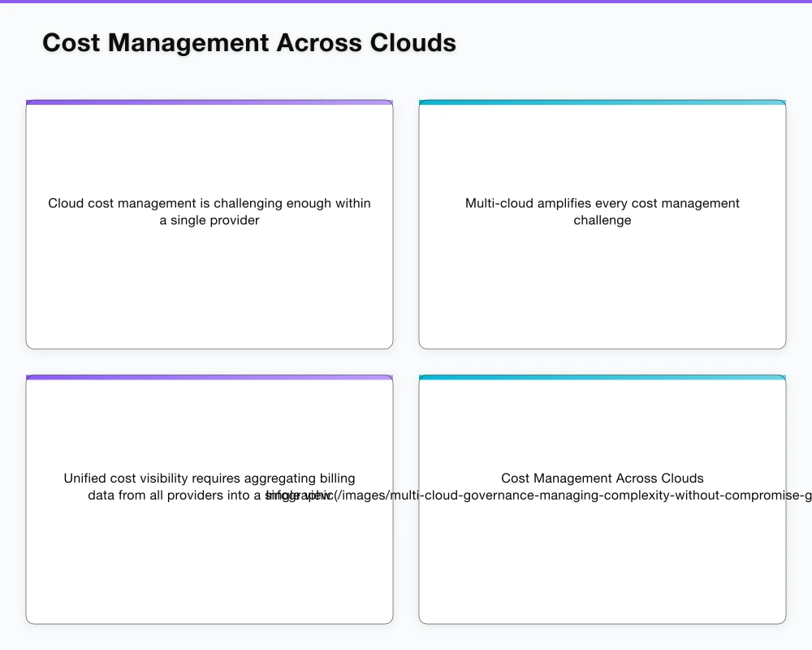Select 'Unified cost visibility requires aggregating billing' line
Screen dimensions: 812x650
tap(209, 479)
